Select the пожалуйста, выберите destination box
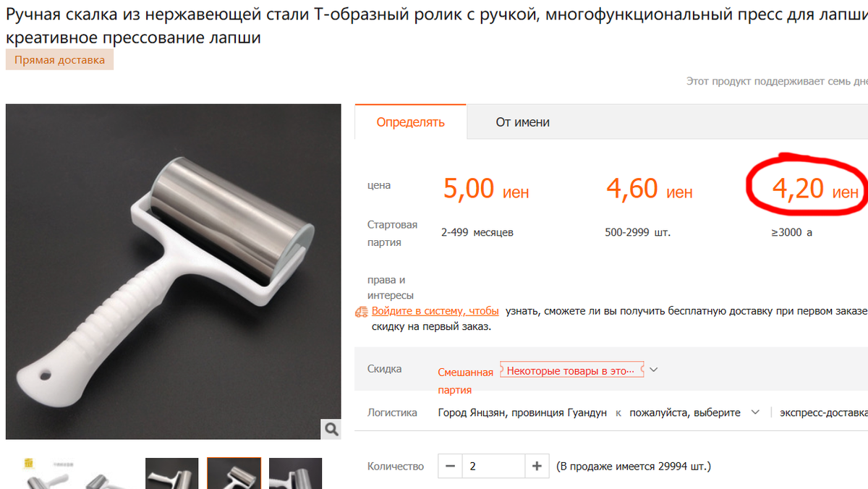868x489 pixels. click(x=693, y=412)
